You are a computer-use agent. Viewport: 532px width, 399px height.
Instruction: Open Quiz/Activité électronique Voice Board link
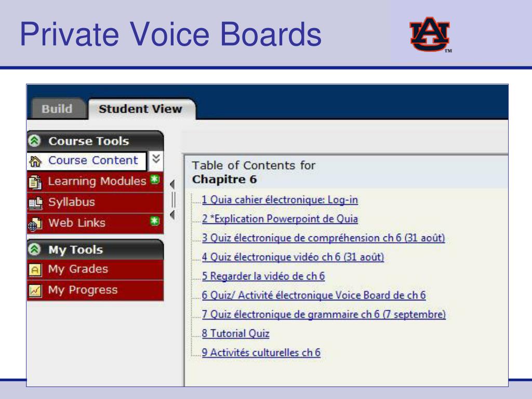tap(314, 295)
